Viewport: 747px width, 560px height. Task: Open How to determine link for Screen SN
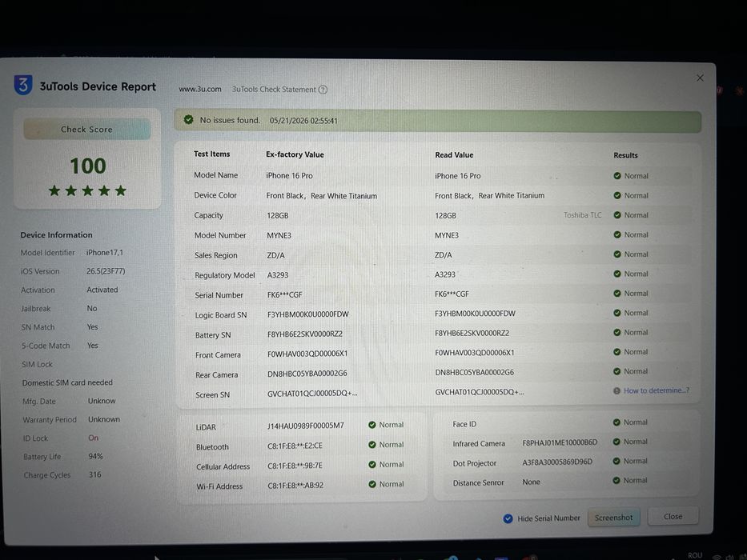tap(656, 390)
